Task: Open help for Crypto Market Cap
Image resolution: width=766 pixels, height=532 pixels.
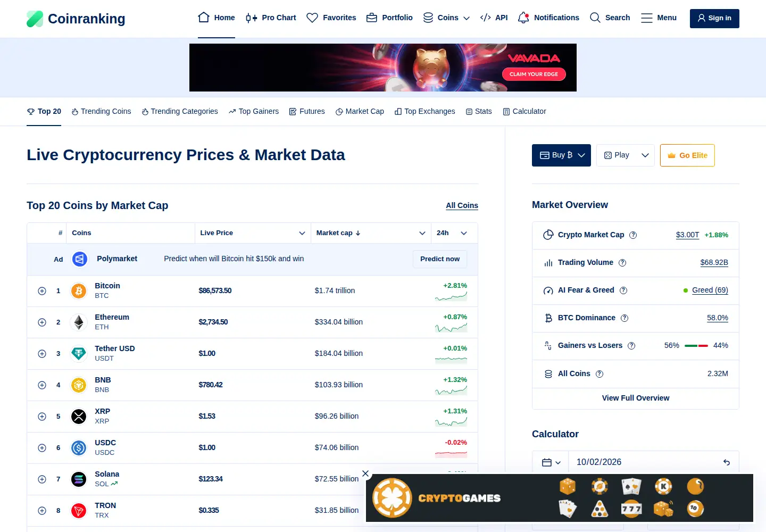Action: [x=633, y=235]
